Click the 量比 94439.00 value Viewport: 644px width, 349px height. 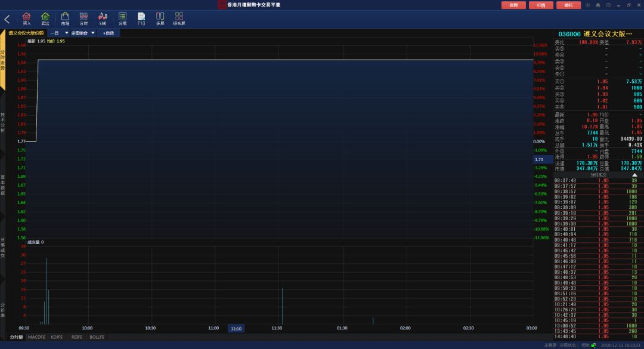pos(631,139)
